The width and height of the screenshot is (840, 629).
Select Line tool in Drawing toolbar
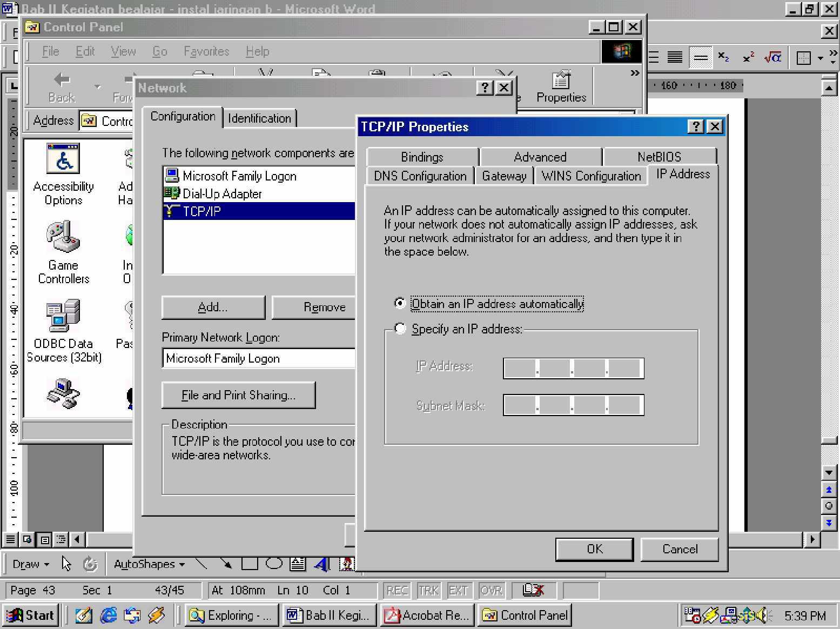pos(201,564)
